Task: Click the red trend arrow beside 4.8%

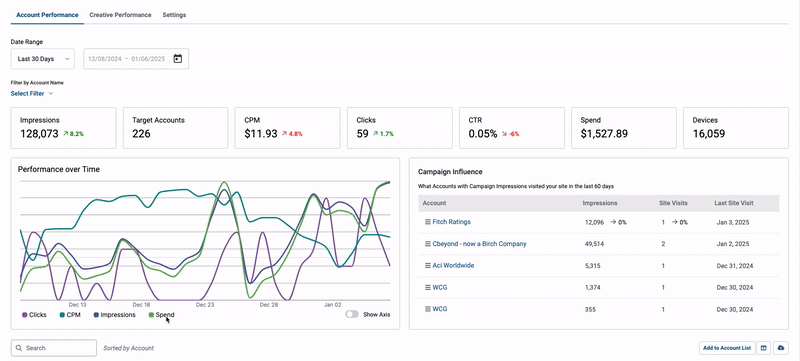Action: [x=284, y=134]
